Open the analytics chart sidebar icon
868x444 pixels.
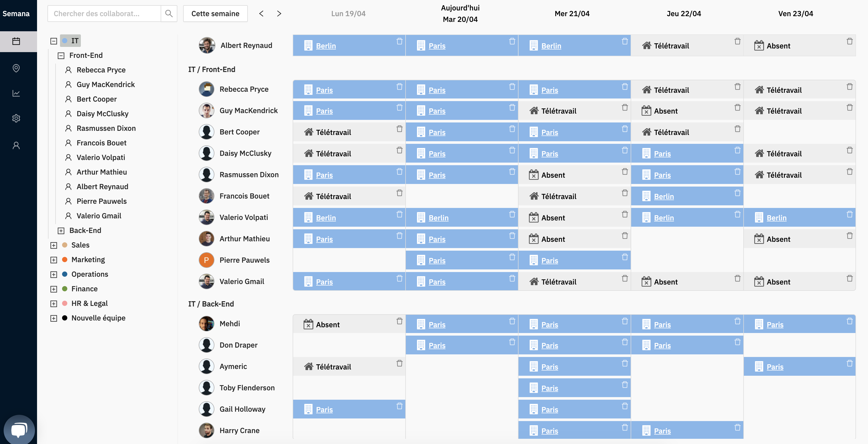point(16,93)
